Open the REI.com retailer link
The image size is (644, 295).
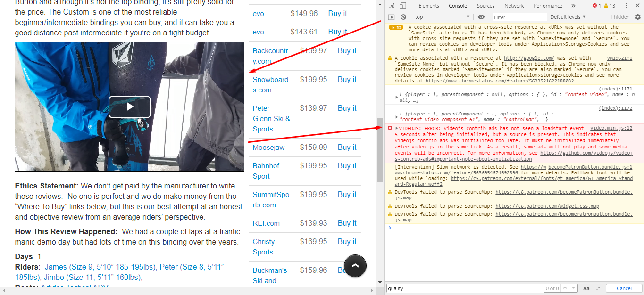[x=266, y=223]
